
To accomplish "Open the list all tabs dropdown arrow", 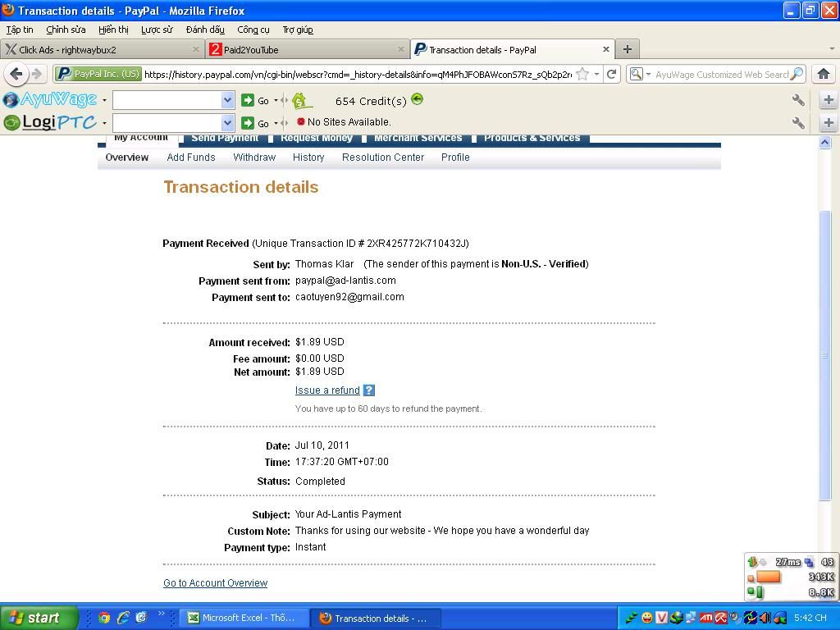I will tap(832, 49).
